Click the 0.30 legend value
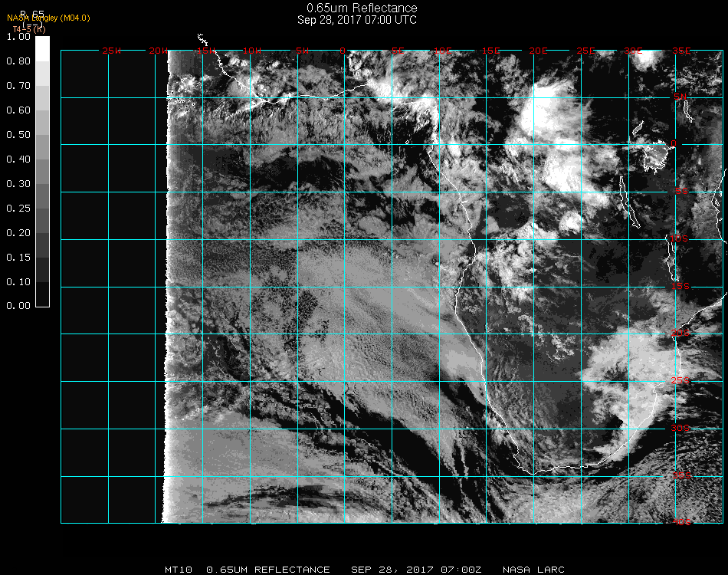The width and height of the screenshot is (728, 575). point(18,185)
